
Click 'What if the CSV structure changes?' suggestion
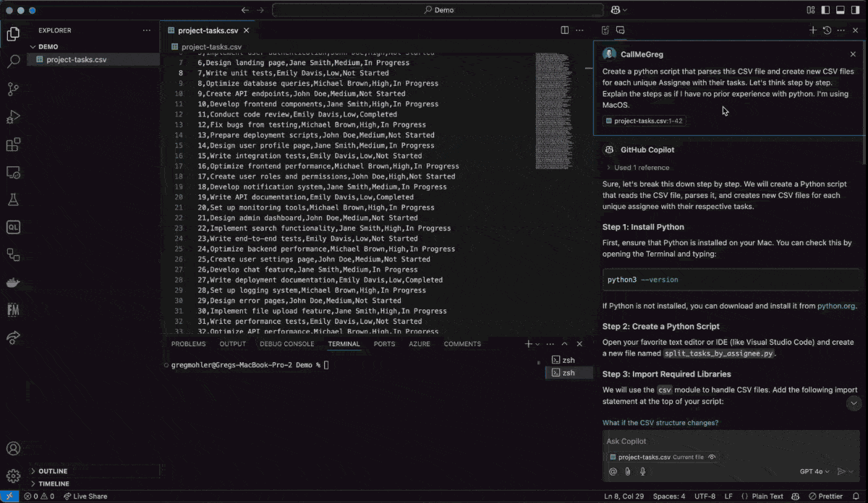pyautogui.click(x=660, y=423)
